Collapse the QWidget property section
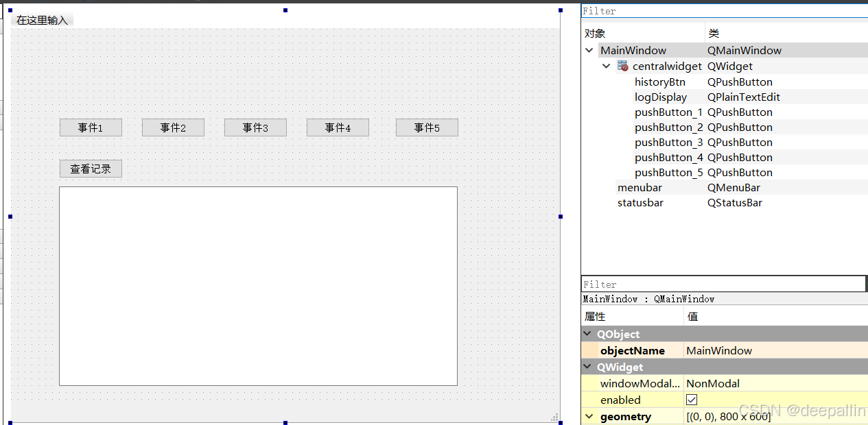The height and width of the screenshot is (425, 868). pyautogui.click(x=587, y=367)
